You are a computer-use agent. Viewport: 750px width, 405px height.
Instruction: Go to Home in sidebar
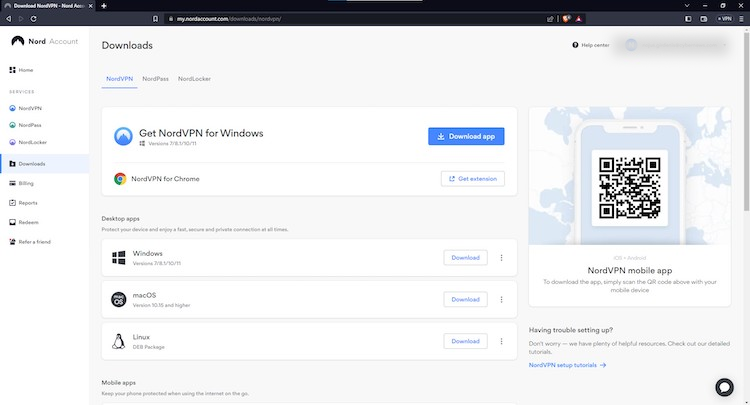point(22,70)
